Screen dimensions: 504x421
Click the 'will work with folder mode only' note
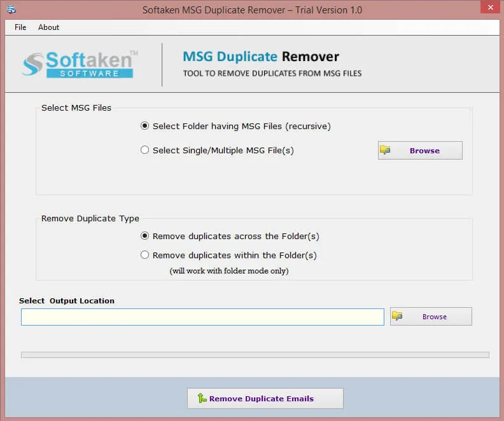point(228,271)
